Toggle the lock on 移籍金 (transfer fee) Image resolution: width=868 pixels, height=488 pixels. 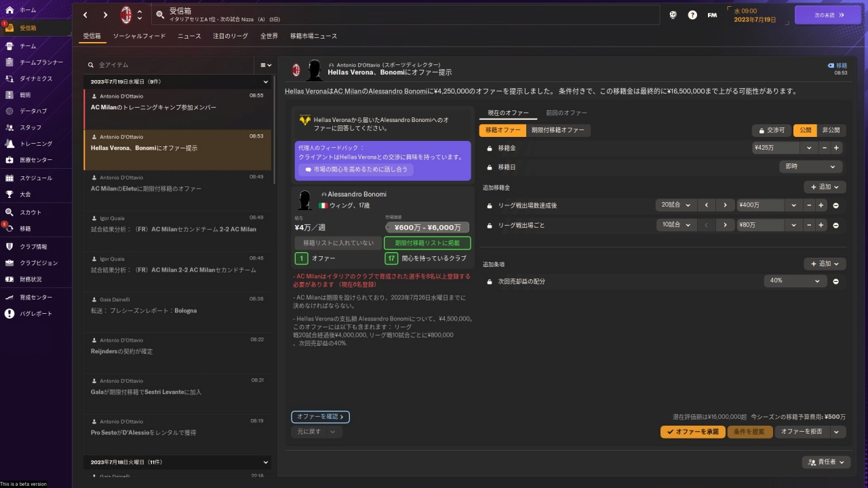(490, 148)
